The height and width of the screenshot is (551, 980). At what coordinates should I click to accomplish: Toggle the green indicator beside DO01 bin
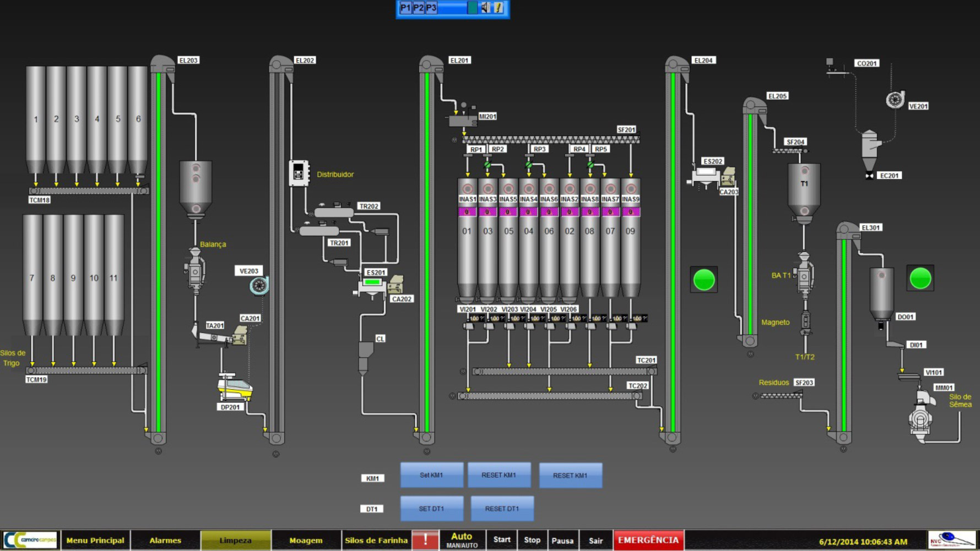click(920, 279)
